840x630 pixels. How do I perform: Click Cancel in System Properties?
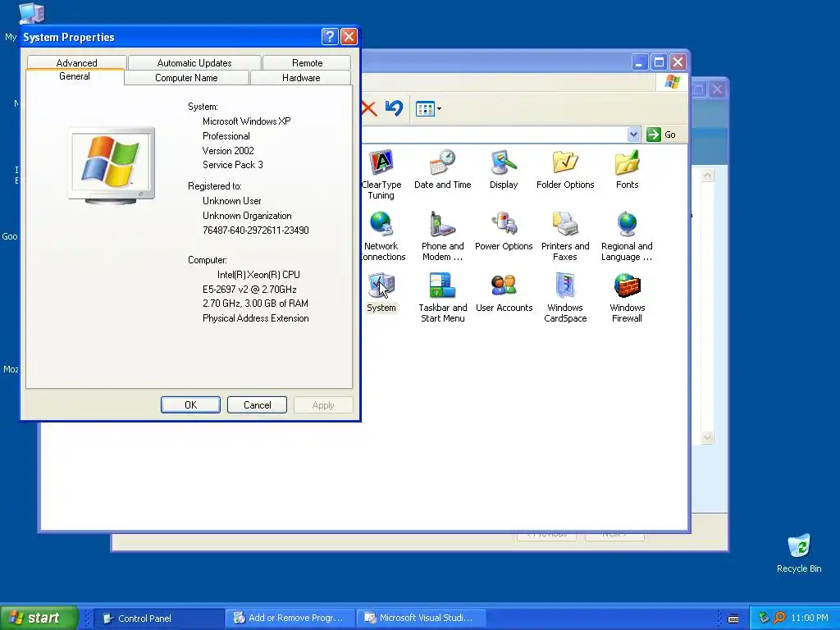[x=257, y=405]
